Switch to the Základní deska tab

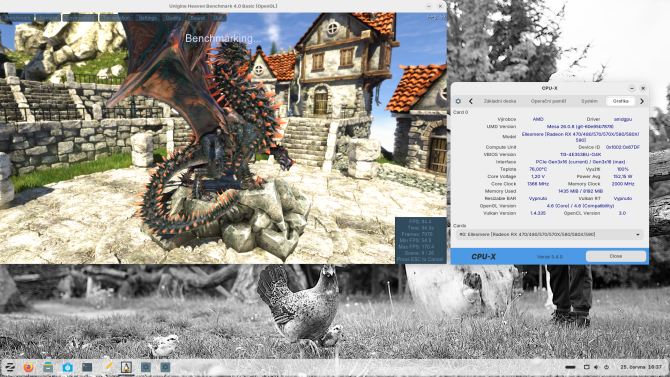500,101
